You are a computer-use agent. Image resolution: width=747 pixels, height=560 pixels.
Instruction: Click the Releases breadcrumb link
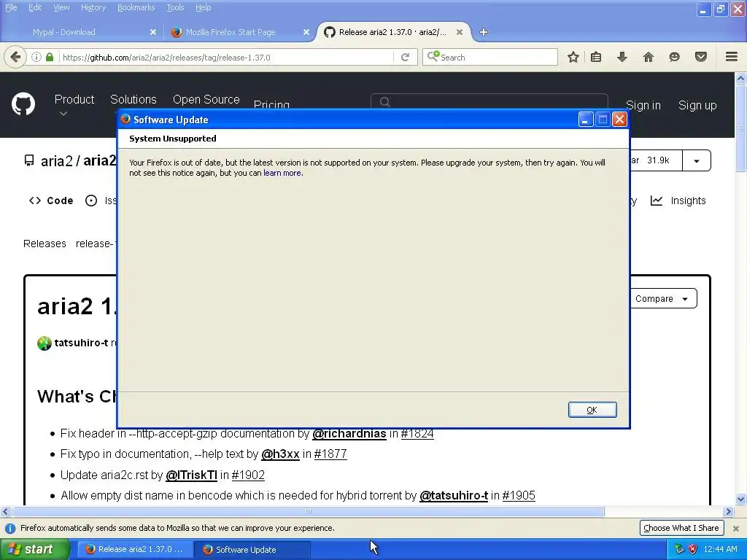pyautogui.click(x=44, y=244)
